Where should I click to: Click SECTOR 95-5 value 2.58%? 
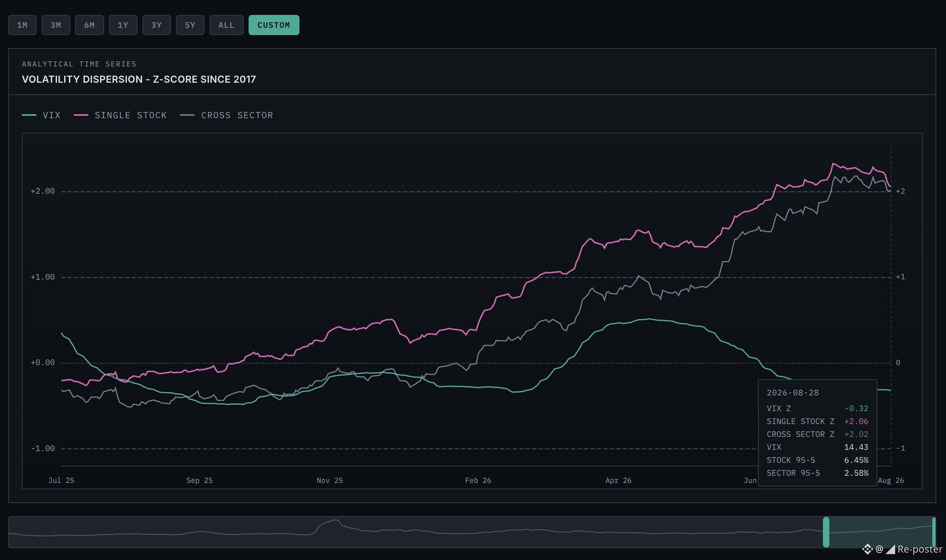pos(856,473)
